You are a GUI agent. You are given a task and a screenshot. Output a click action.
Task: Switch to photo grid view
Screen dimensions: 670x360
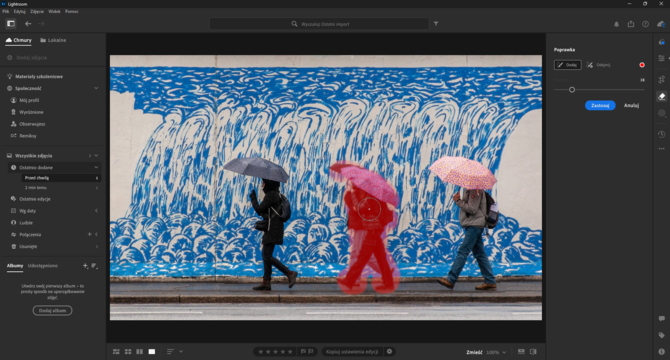[116, 351]
